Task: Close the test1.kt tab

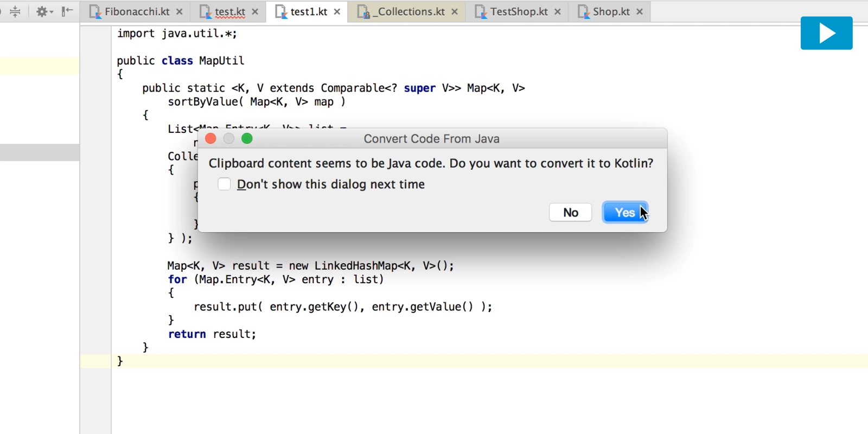Action: pos(337,11)
